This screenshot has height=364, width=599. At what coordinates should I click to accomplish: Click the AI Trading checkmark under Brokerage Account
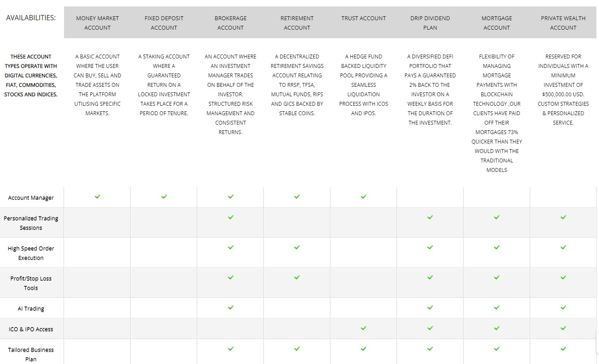(231, 307)
